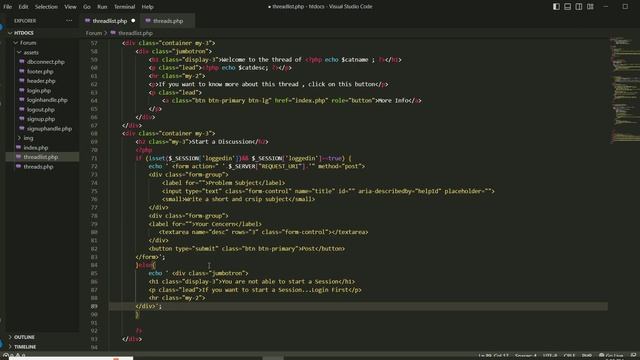Open the View menu
Image resolution: width=640 pixels, height=360 pixels.
(x=70, y=7)
